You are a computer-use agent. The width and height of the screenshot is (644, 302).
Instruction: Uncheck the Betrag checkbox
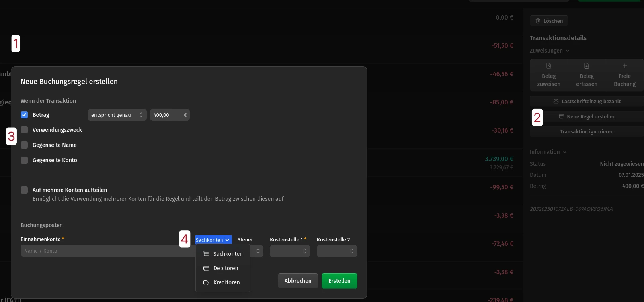(x=24, y=115)
